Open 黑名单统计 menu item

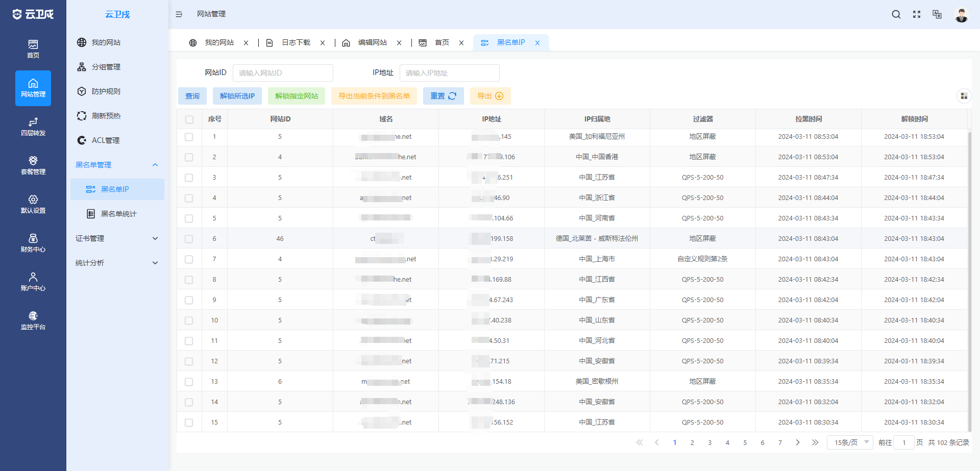(117, 214)
